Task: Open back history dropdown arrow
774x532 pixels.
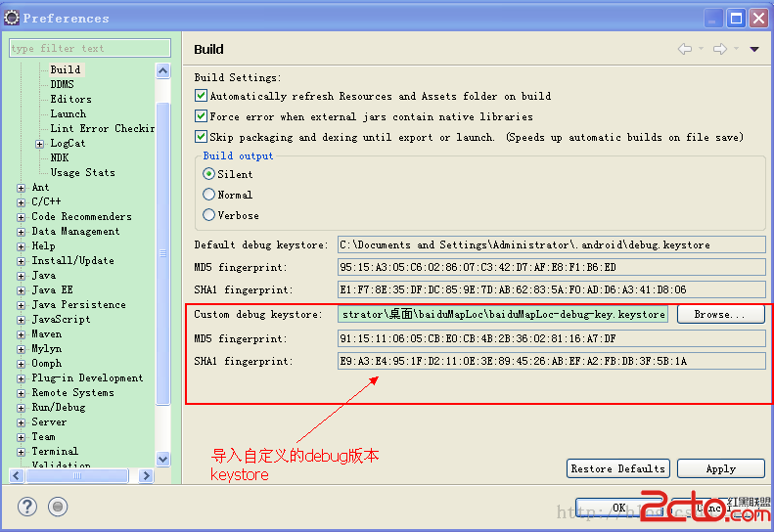Action: pyautogui.click(x=701, y=48)
